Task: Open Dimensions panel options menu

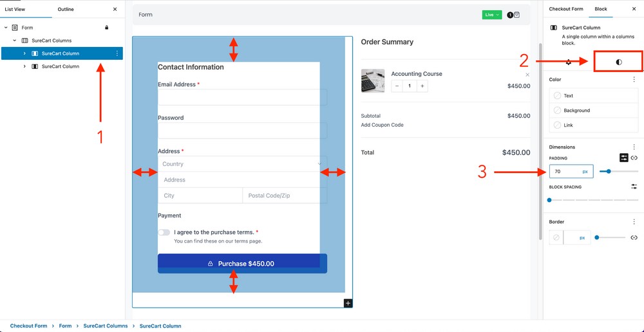Action: (634, 147)
